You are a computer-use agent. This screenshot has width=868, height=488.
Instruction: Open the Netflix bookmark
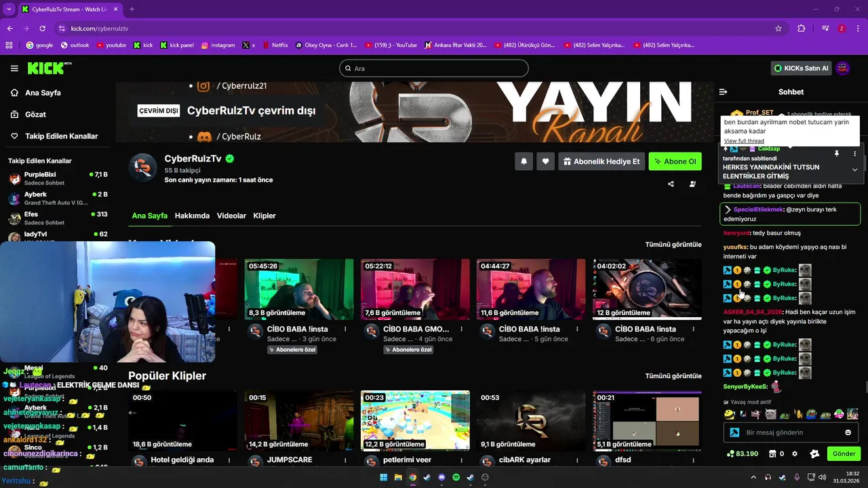(x=275, y=45)
